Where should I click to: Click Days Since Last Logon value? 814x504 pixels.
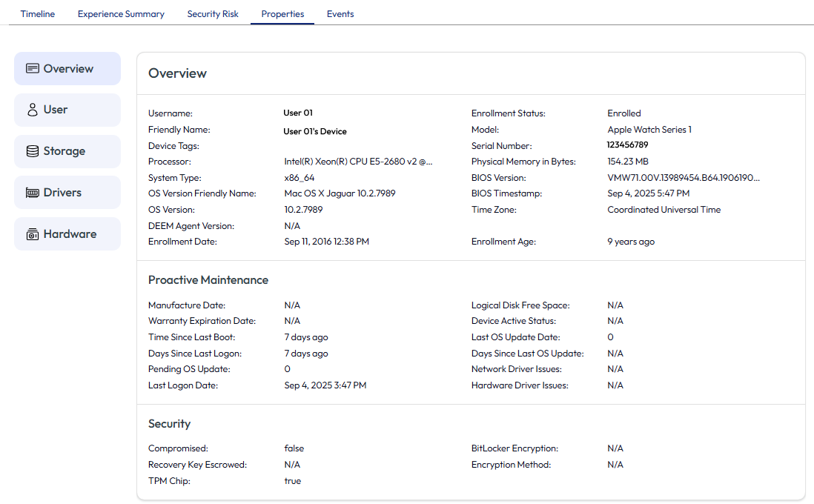coord(306,354)
